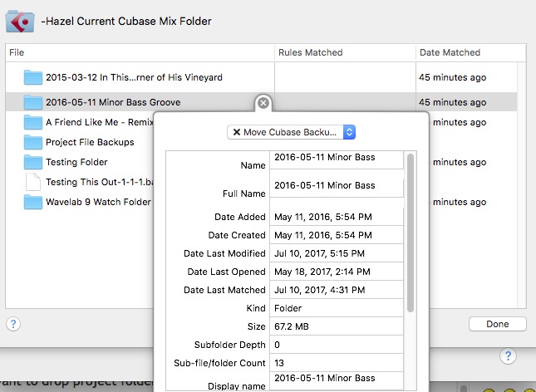Image resolution: width=536 pixels, height=392 pixels.
Task: Click the folder icon of Minor Bass Groove row
Action: click(33, 102)
